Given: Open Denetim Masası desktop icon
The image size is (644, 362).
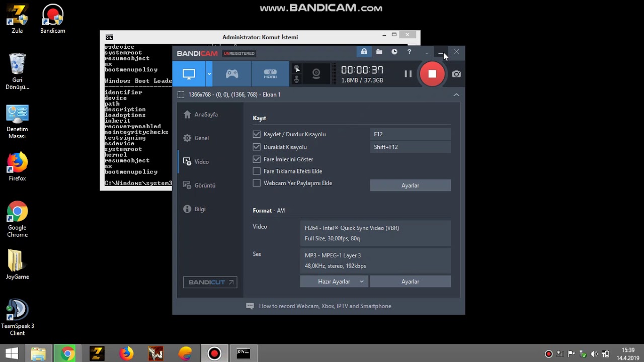Looking at the screenshot, I should pos(17,122).
